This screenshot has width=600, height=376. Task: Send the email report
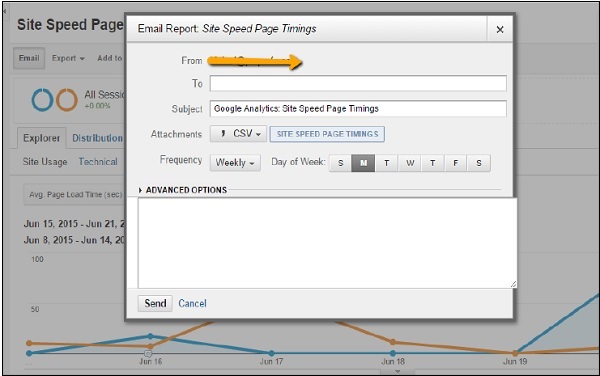155,303
